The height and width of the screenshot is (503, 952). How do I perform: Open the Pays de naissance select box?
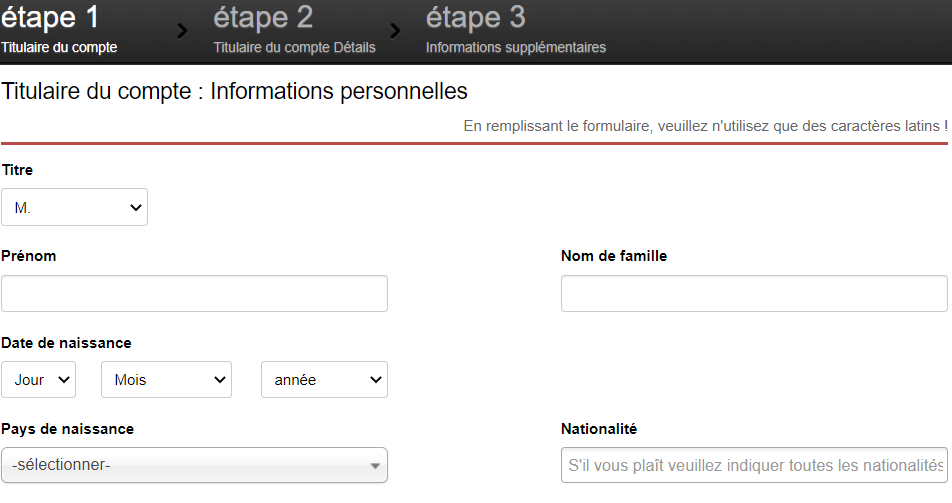click(x=194, y=465)
